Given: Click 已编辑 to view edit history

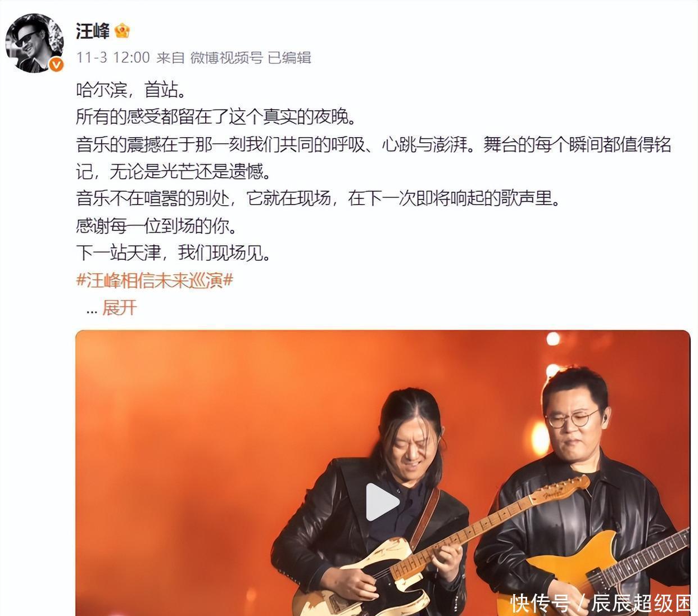Looking at the screenshot, I should [289, 57].
